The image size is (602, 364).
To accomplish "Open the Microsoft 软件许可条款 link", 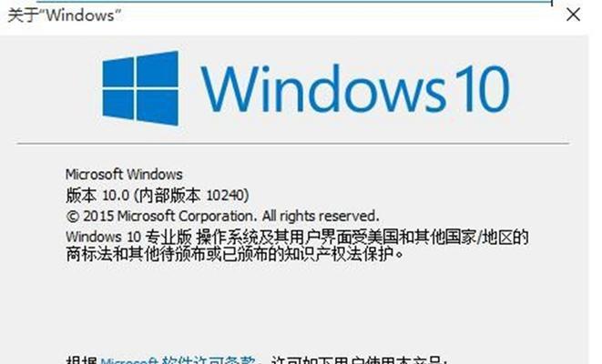I will [178, 360].
